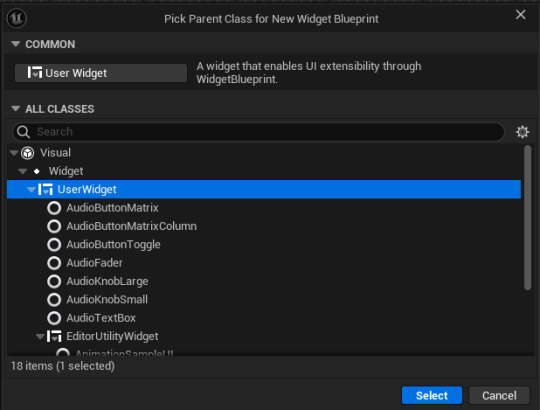Click the Cancel button

click(x=499, y=395)
